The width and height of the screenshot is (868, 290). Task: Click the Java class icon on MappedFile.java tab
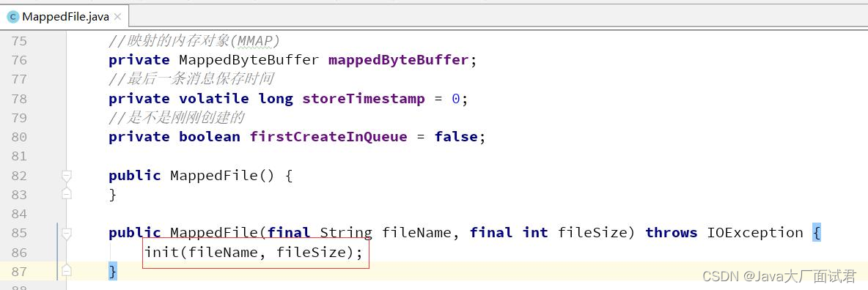pyautogui.click(x=12, y=17)
